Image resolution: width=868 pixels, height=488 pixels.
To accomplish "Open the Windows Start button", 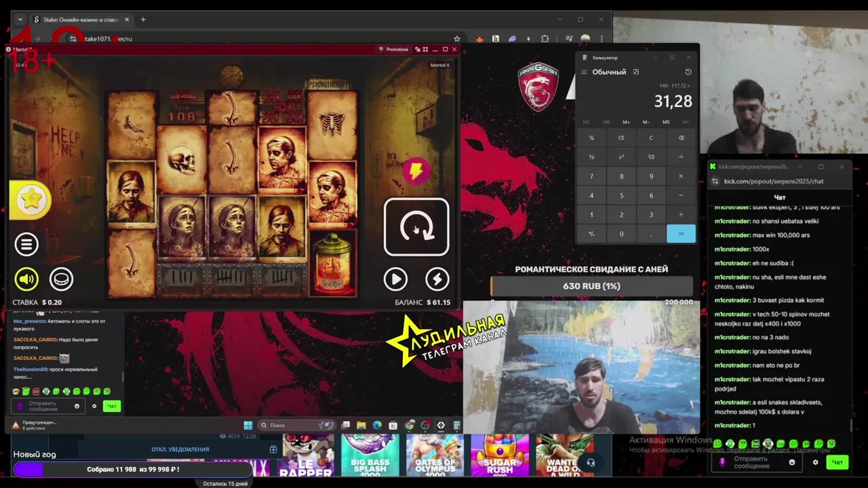I will point(248,425).
